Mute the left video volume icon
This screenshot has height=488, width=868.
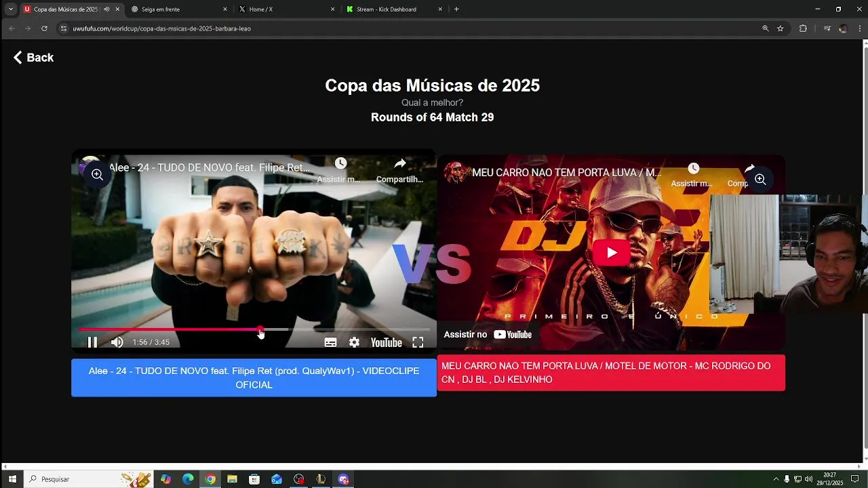[x=117, y=342]
